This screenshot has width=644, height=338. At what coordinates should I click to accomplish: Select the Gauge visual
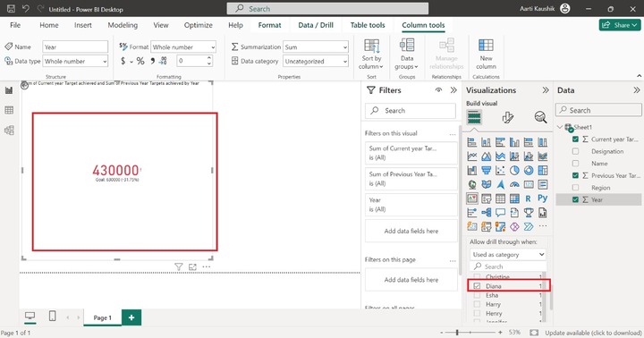[514, 184]
